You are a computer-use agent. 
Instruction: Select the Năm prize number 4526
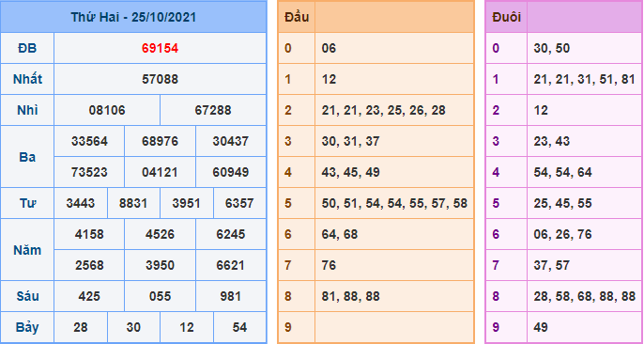click(x=161, y=234)
